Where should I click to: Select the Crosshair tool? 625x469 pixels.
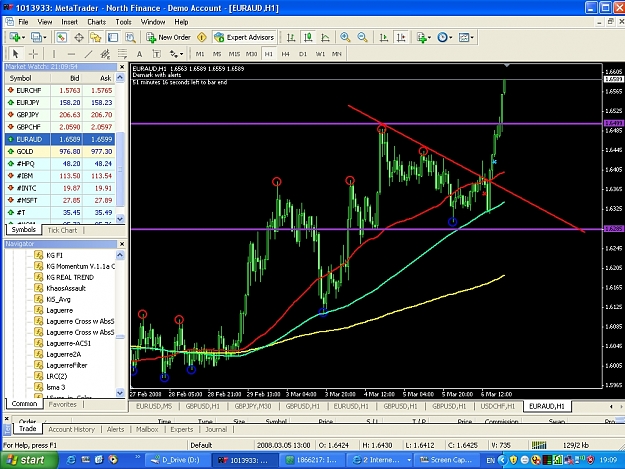click(x=33, y=54)
